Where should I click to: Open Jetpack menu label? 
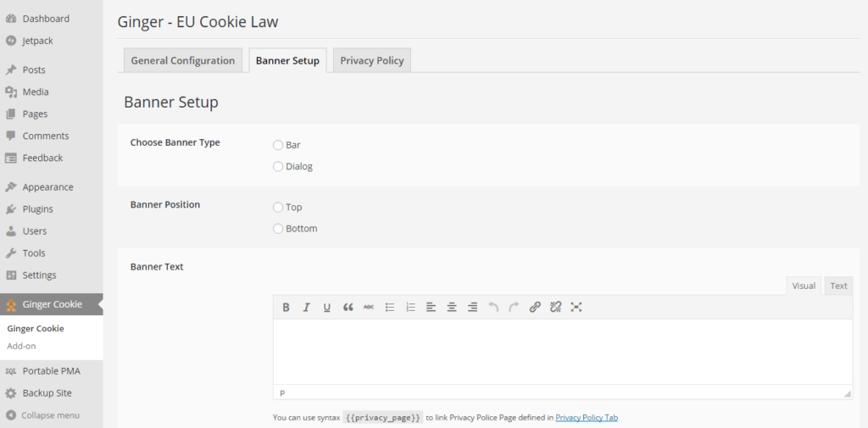tap(37, 41)
